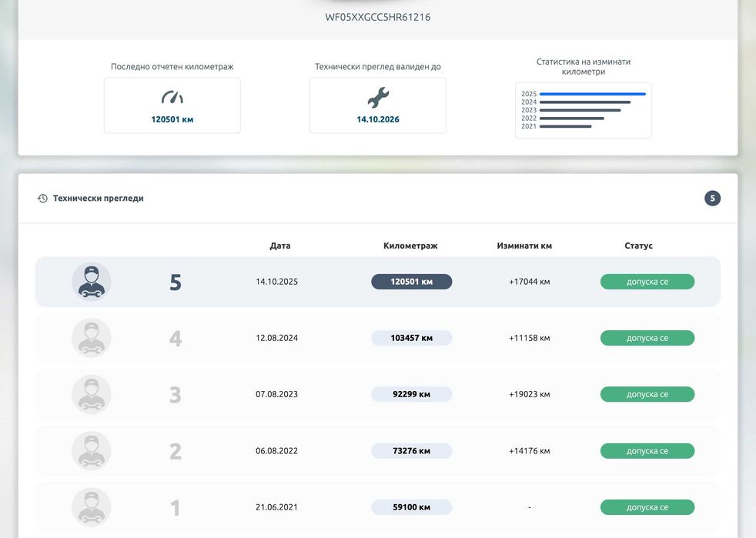Click the history clock icon beside Технически прегледи

click(42, 198)
